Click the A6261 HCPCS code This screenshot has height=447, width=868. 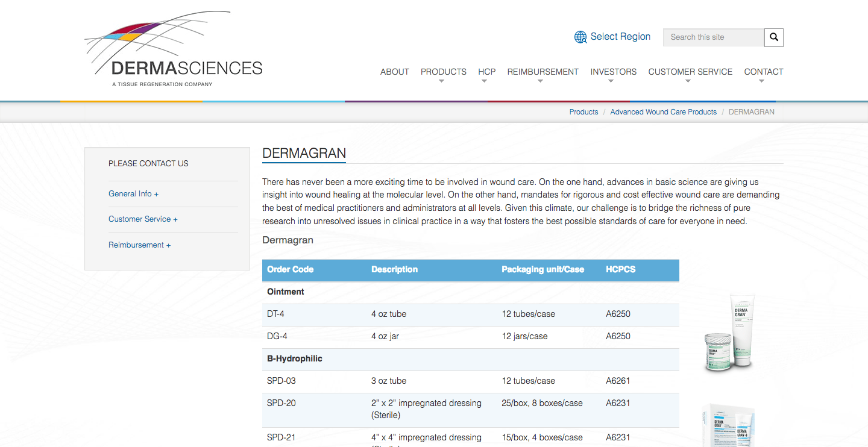point(618,381)
